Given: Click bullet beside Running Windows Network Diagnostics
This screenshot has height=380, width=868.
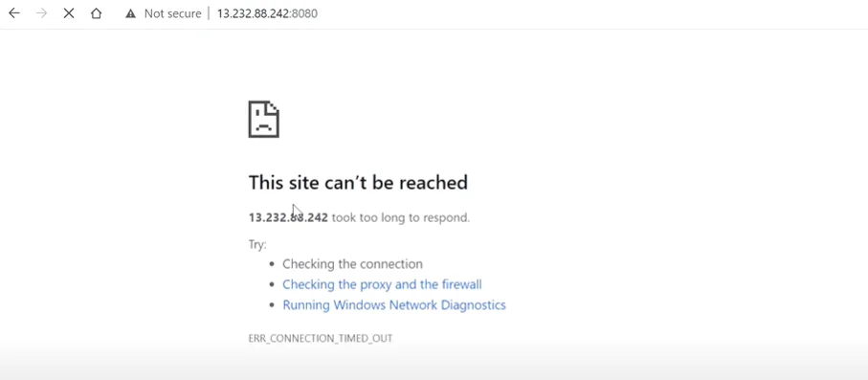Looking at the screenshot, I should 271,305.
